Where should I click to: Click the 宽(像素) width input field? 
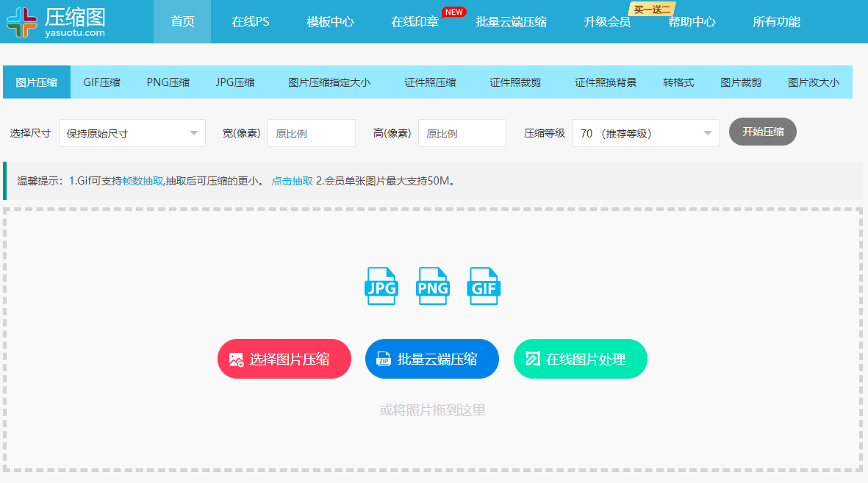tap(312, 133)
